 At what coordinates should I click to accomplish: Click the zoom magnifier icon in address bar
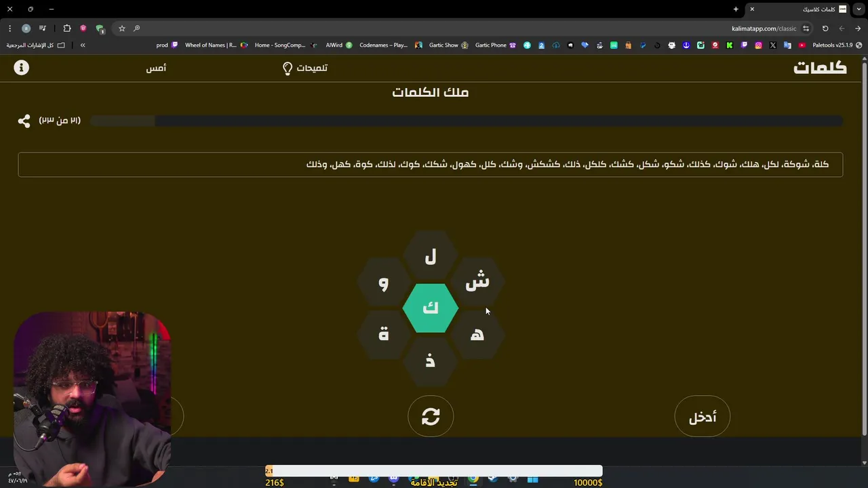[x=137, y=28]
